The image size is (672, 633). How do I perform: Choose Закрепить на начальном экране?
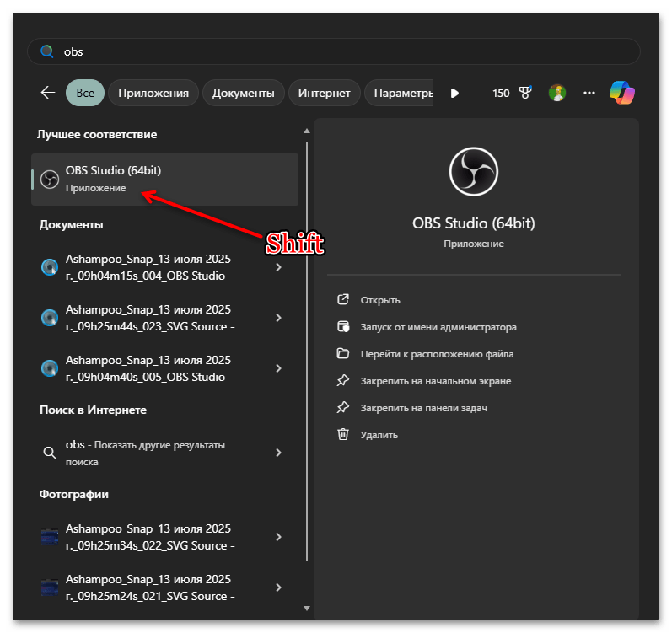pos(436,381)
